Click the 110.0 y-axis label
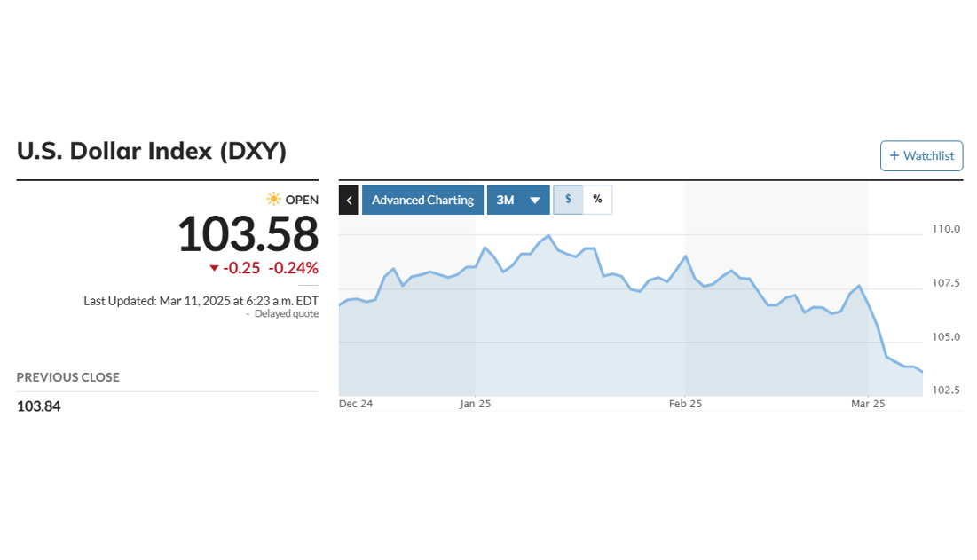977x560 pixels. click(x=946, y=229)
